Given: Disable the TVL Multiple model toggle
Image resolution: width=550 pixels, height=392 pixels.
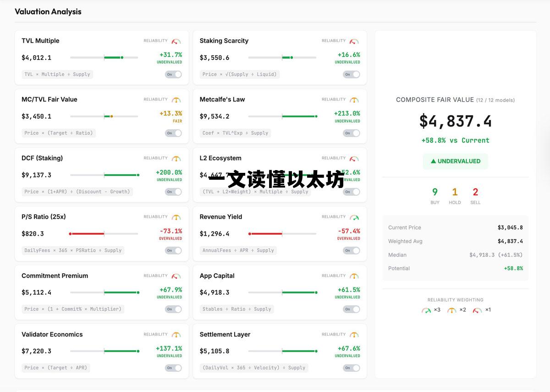Looking at the screenshot, I should pos(173,74).
